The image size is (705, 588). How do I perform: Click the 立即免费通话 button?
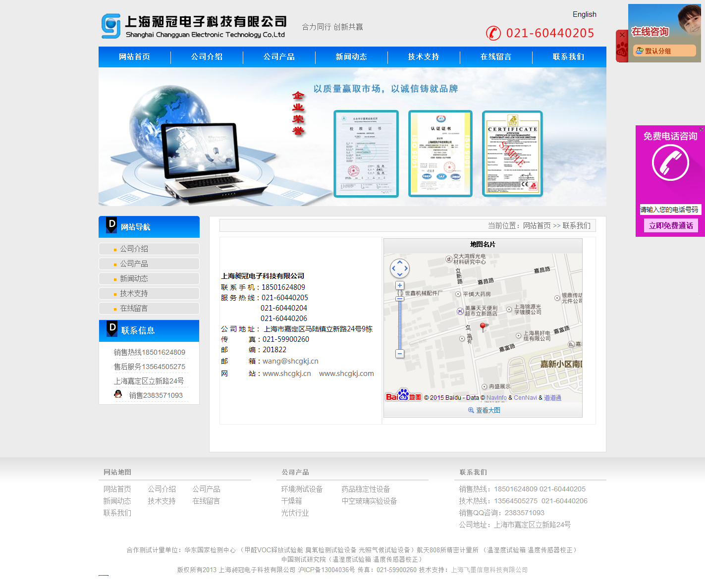click(x=671, y=226)
